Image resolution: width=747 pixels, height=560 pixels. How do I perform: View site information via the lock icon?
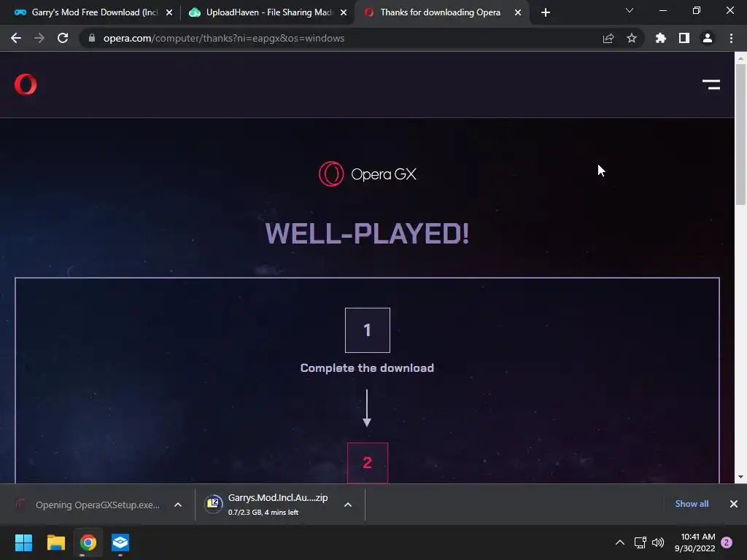tap(92, 38)
